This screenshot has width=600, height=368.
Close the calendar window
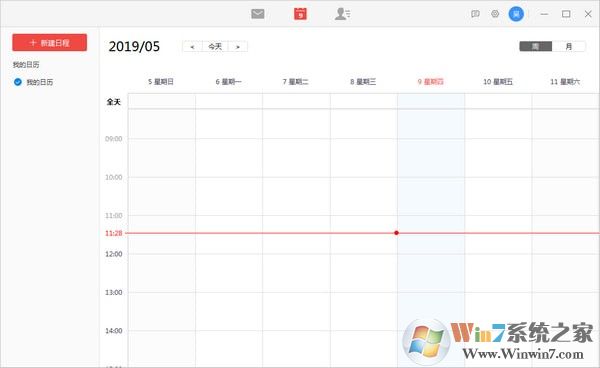[588, 14]
